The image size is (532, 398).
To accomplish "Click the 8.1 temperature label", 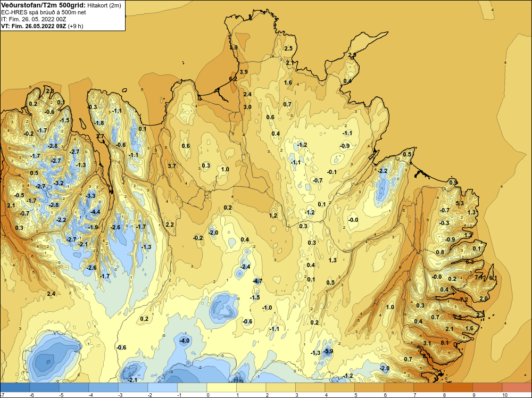I will coord(445,343).
